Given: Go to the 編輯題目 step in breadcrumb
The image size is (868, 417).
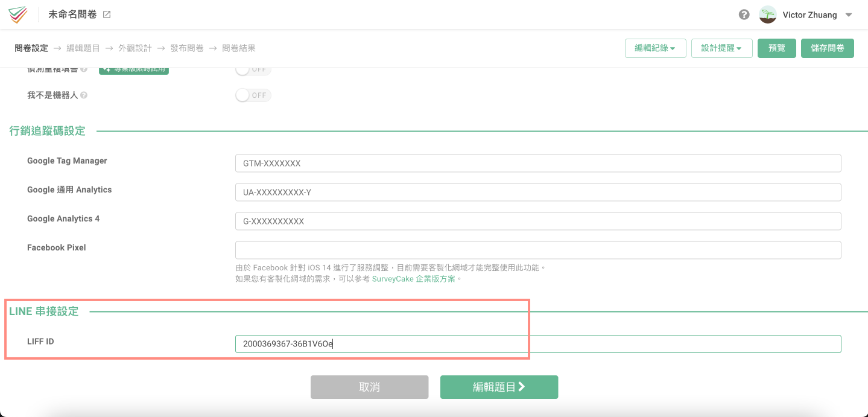Looking at the screenshot, I should (x=83, y=48).
